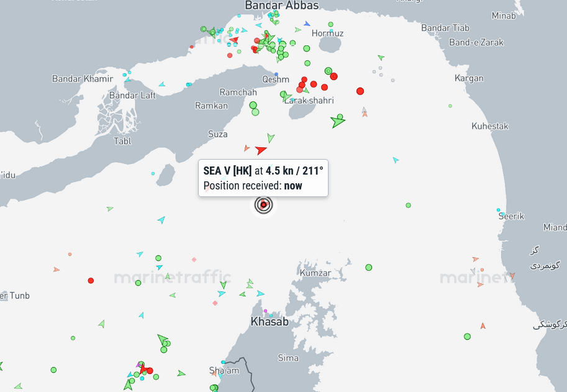Viewport: 567px width, 392px height.
Task: Click the Band-e Zarak label
Action: pos(476,42)
